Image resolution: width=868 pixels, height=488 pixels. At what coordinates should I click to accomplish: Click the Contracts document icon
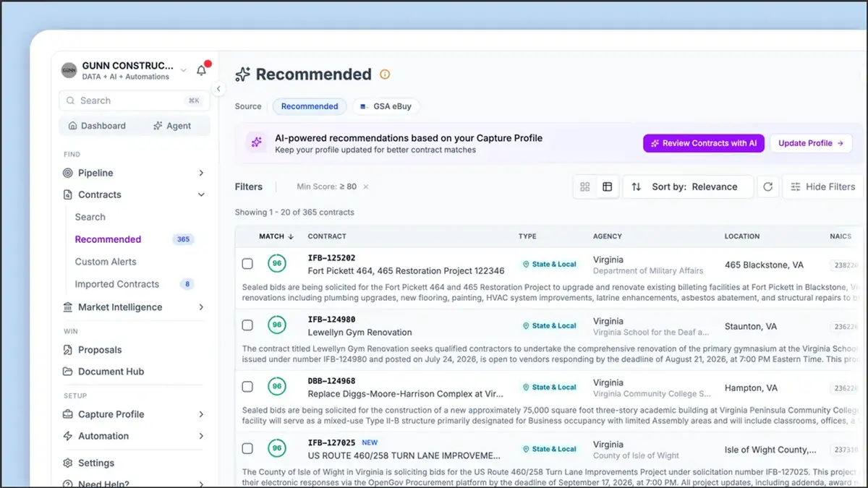tap(68, 194)
